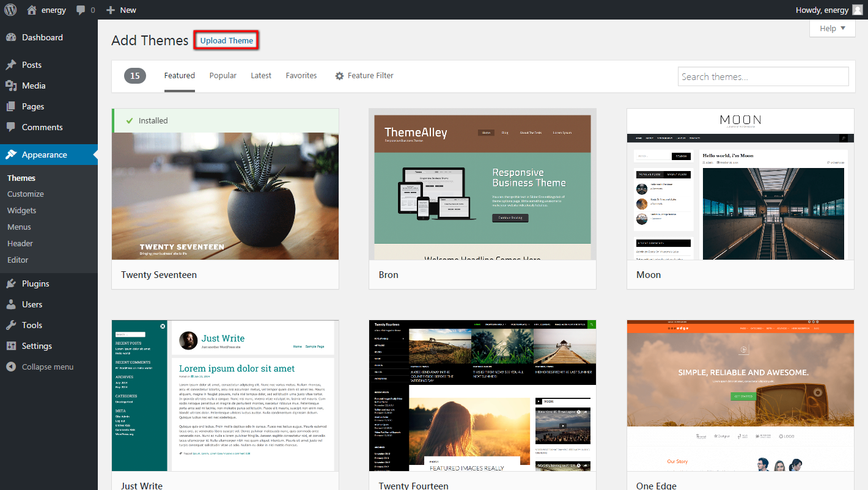Click the Upload Theme button
This screenshot has height=490, width=868.
(227, 41)
